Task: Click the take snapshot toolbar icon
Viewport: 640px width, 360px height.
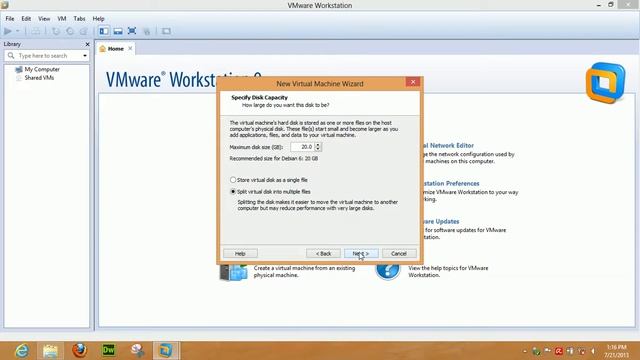Action: 56,31
